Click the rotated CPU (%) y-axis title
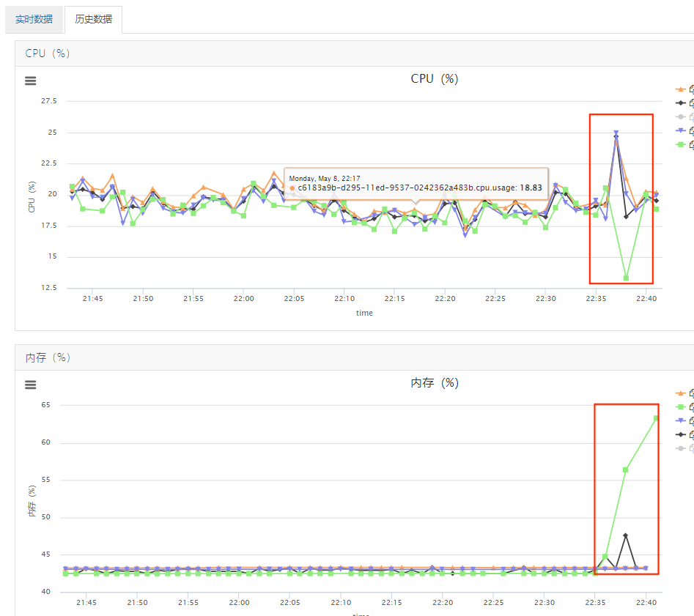 (x=32, y=197)
